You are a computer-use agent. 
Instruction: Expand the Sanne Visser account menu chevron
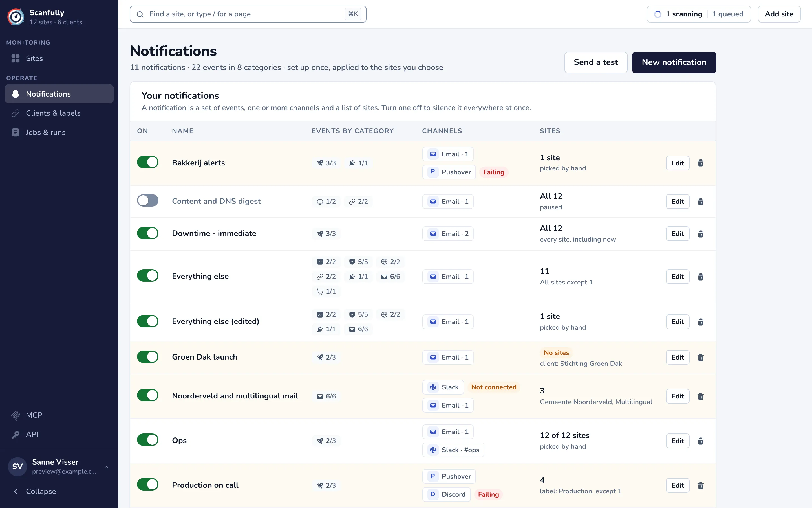(106, 467)
